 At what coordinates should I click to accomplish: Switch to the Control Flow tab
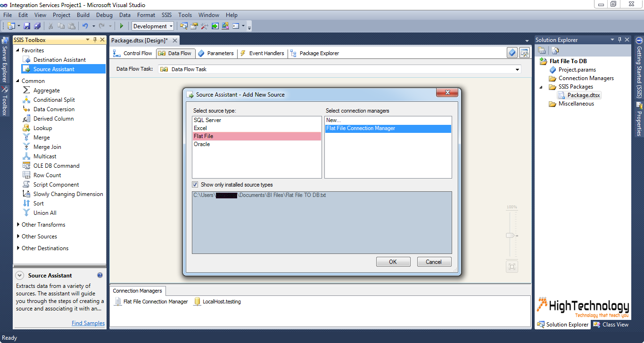click(x=133, y=53)
